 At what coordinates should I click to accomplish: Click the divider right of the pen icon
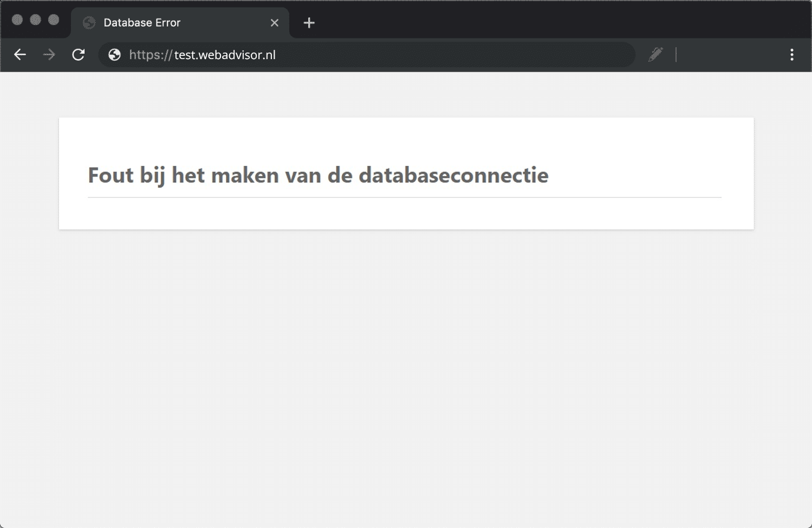[676, 55]
